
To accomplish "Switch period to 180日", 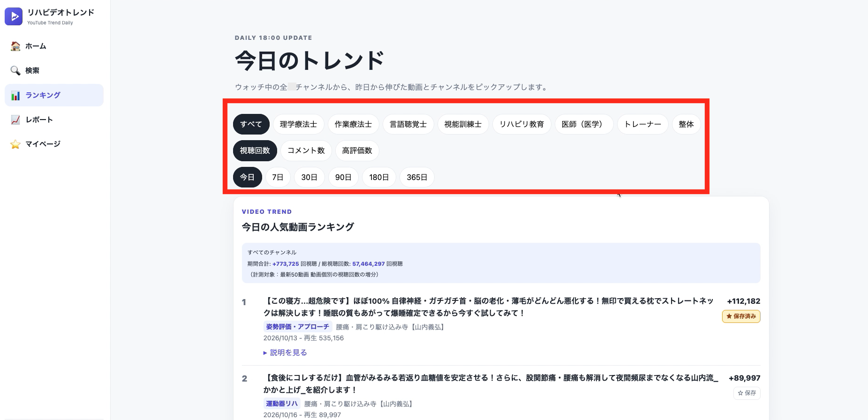I will click(379, 177).
